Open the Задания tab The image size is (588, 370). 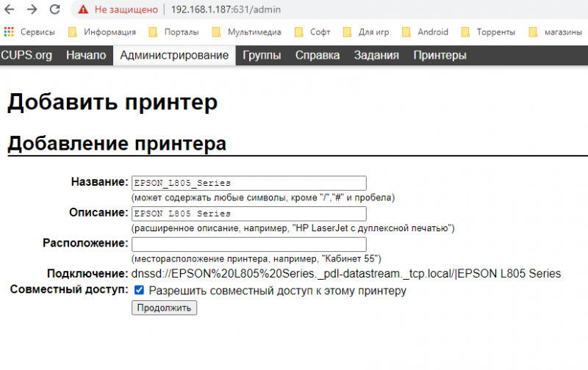pos(376,55)
